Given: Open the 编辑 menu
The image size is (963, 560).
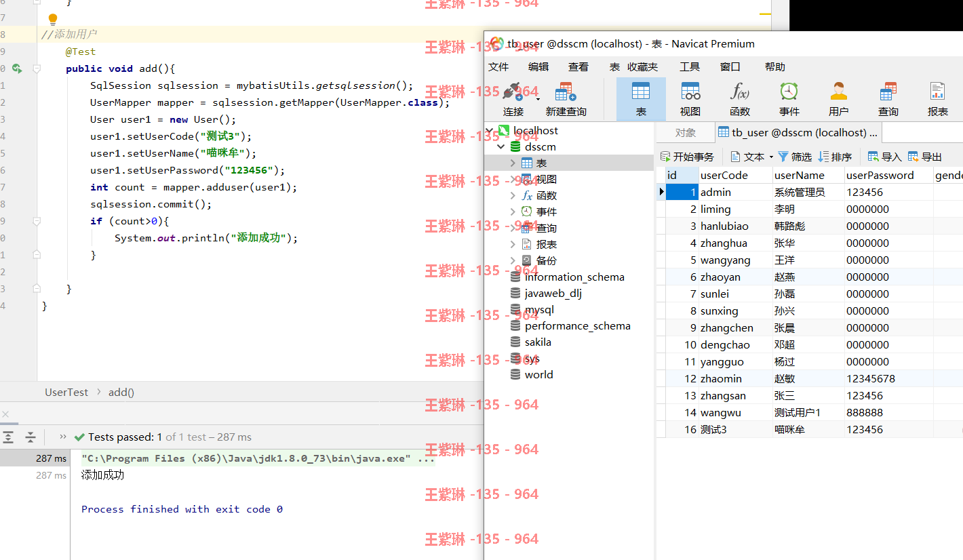Looking at the screenshot, I should click(x=538, y=66).
